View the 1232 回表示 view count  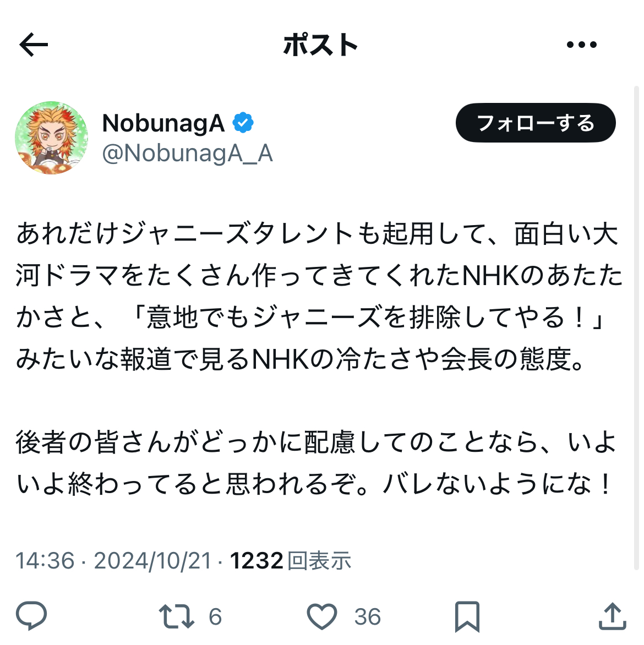291,560
